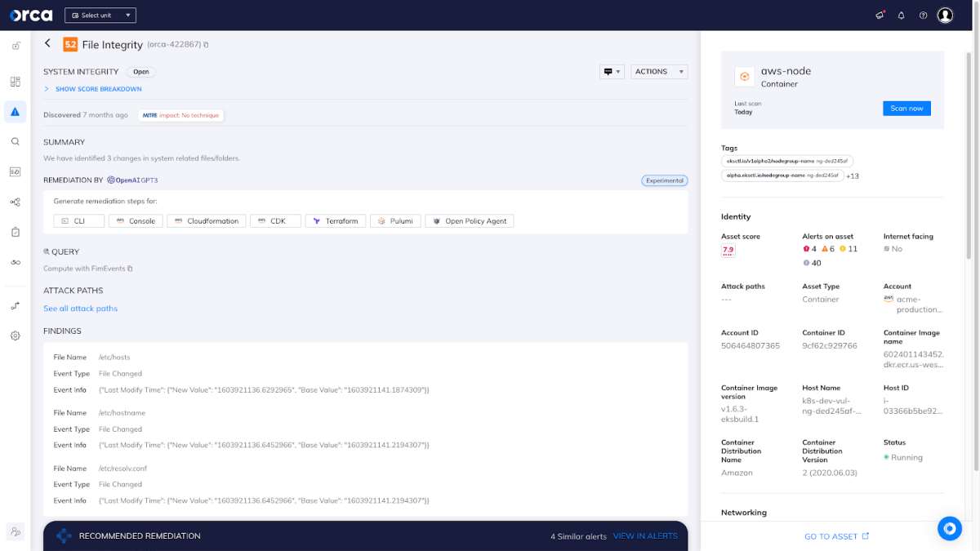This screenshot has height=551, width=980.
Task: Open the integrations route icon in sidebar
Action: coord(15,306)
